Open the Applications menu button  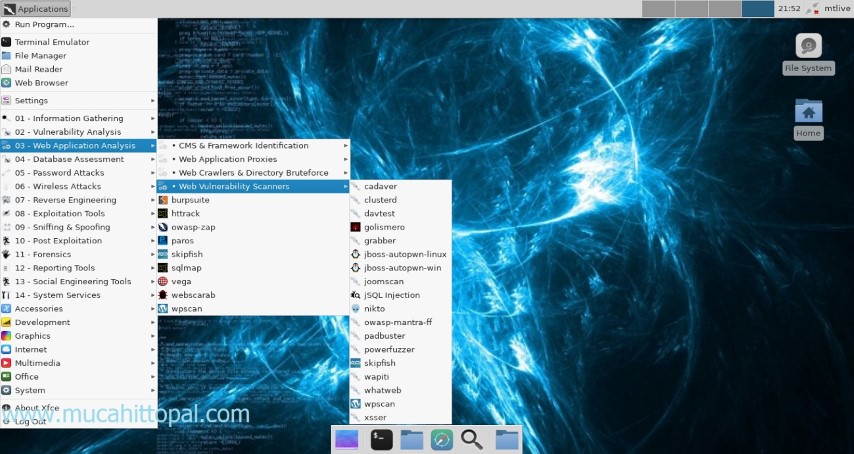point(36,9)
